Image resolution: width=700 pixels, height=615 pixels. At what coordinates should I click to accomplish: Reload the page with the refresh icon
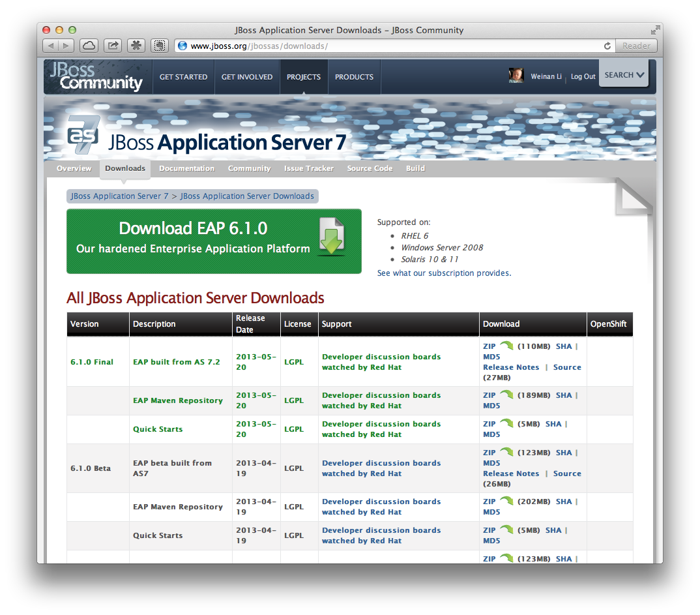point(607,46)
